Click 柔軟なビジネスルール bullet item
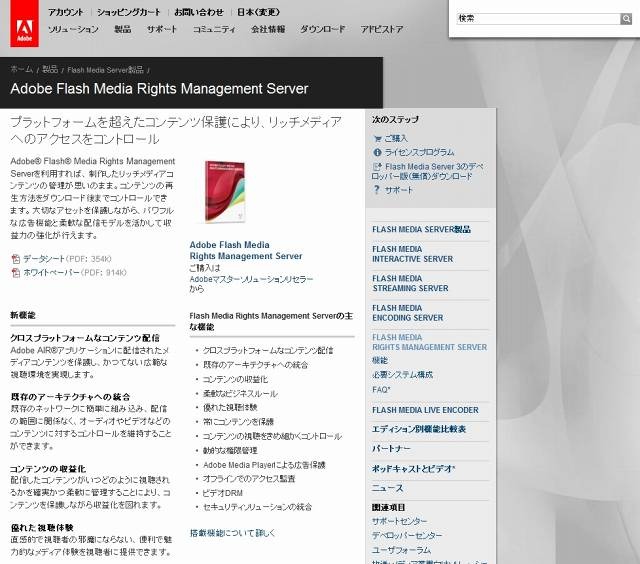The height and width of the screenshot is (564, 640). (240, 394)
